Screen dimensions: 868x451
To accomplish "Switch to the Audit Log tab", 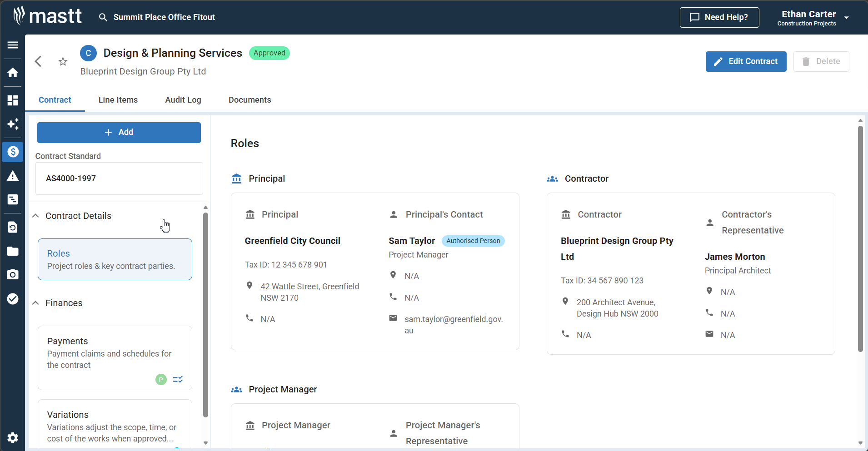I will (x=183, y=100).
